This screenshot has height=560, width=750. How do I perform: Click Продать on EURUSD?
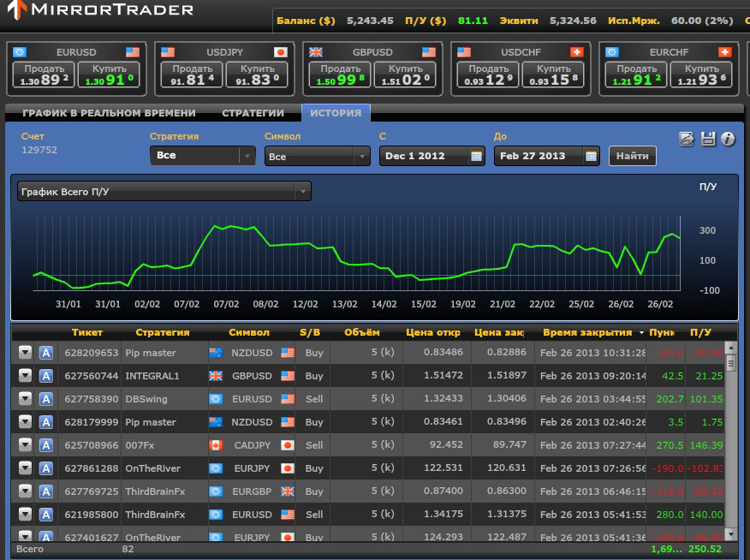[45, 74]
